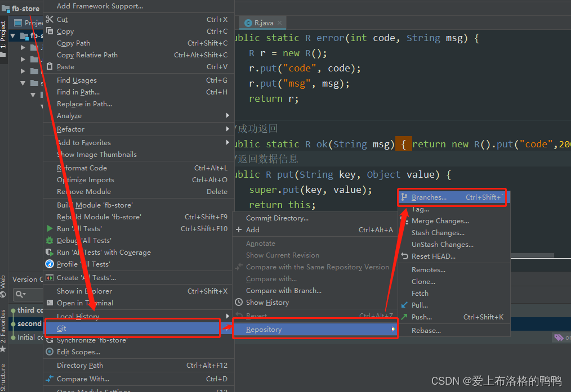Click the Web globe icon on sidebar

(3, 295)
